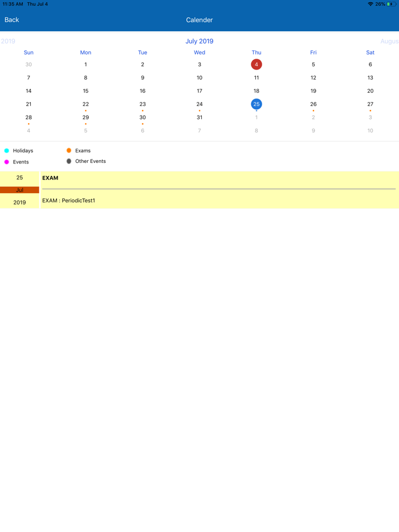Image resolution: width=399 pixels, height=532 pixels.
Task: Click the gray Other Events legend dot
Action: (x=69, y=161)
